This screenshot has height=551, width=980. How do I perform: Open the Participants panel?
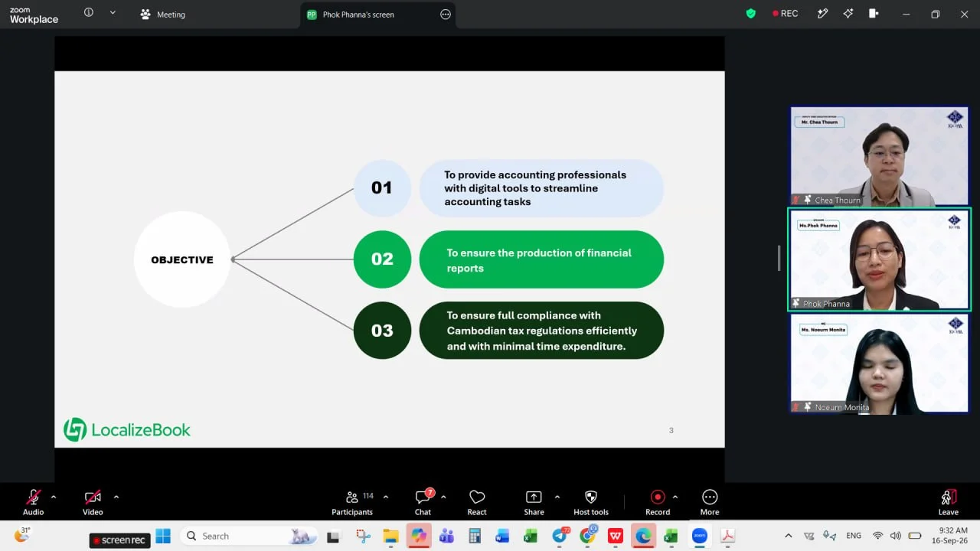click(352, 502)
